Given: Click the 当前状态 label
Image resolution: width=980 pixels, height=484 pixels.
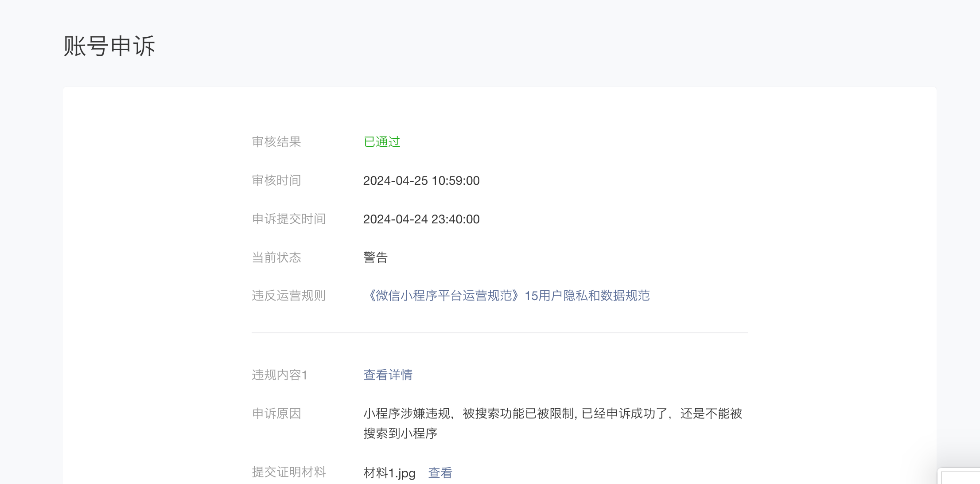Looking at the screenshot, I should (276, 258).
